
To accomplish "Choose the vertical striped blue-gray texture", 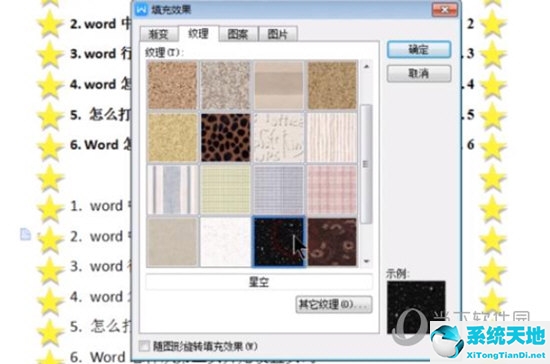I will pos(172,190).
